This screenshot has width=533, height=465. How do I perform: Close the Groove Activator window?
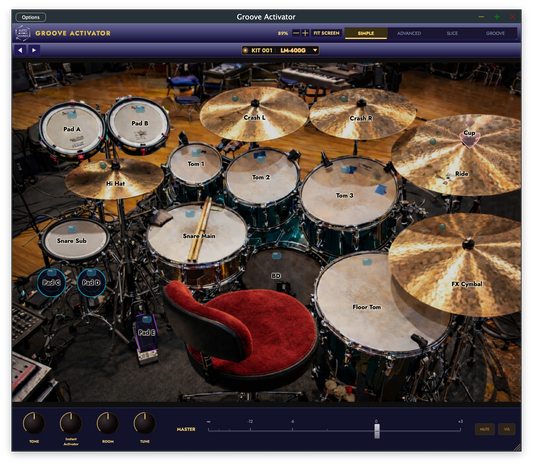tap(513, 17)
